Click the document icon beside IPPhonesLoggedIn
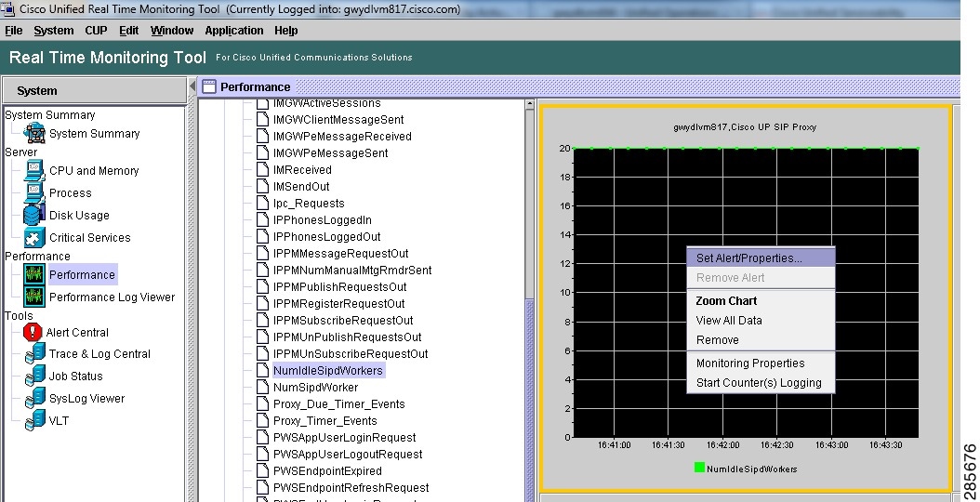The height and width of the screenshot is (502, 980). tap(263, 220)
